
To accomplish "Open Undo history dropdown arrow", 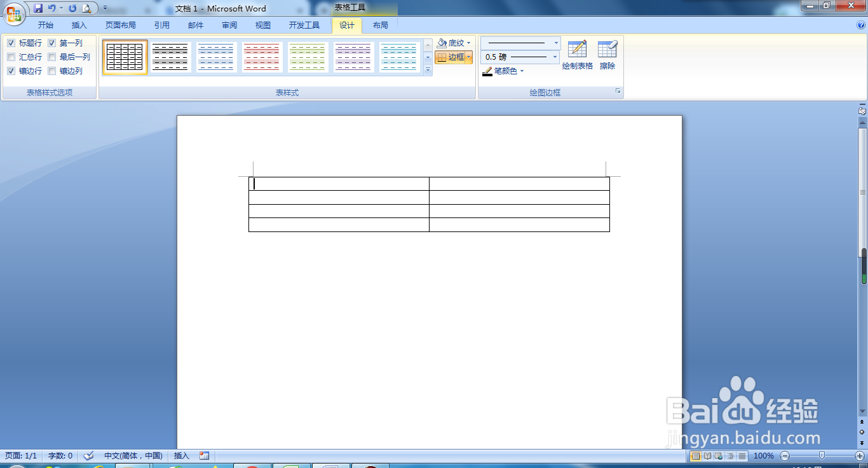I will pyautogui.click(x=61, y=8).
